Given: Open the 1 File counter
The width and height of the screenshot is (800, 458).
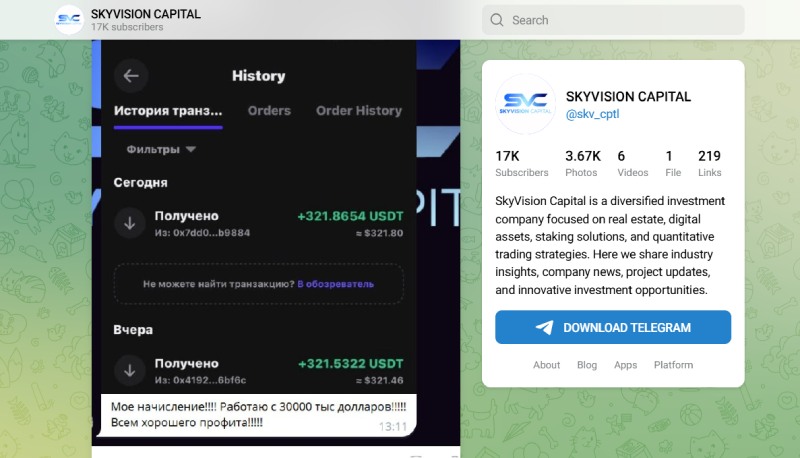Looking at the screenshot, I should (673, 163).
